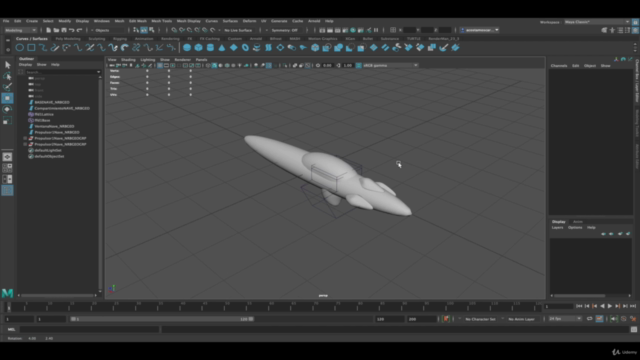Create a NURBS cone from the shelf
The image size is (640, 360).
(222, 48)
